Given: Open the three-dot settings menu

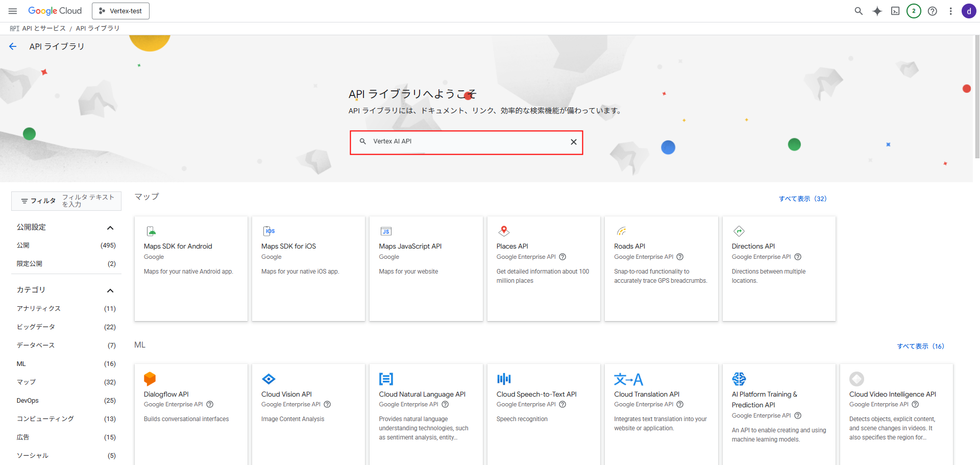Looking at the screenshot, I should (950, 11).
